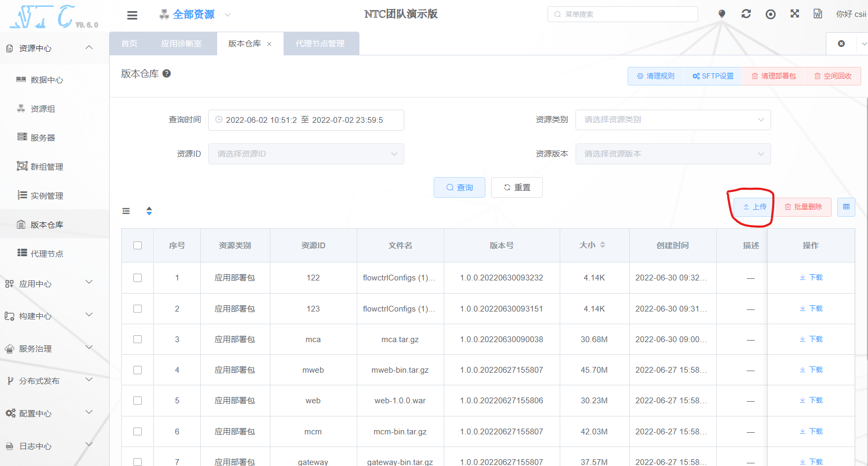Click the 重置 reset button
Image resolution: width=868 pixels, height=466 pixels.
(517, 188)
